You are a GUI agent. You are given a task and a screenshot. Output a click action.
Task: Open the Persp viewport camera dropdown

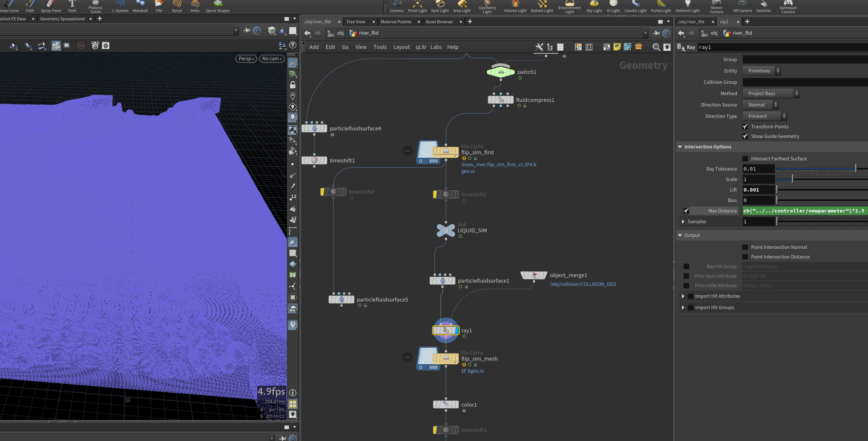point(246,59)
